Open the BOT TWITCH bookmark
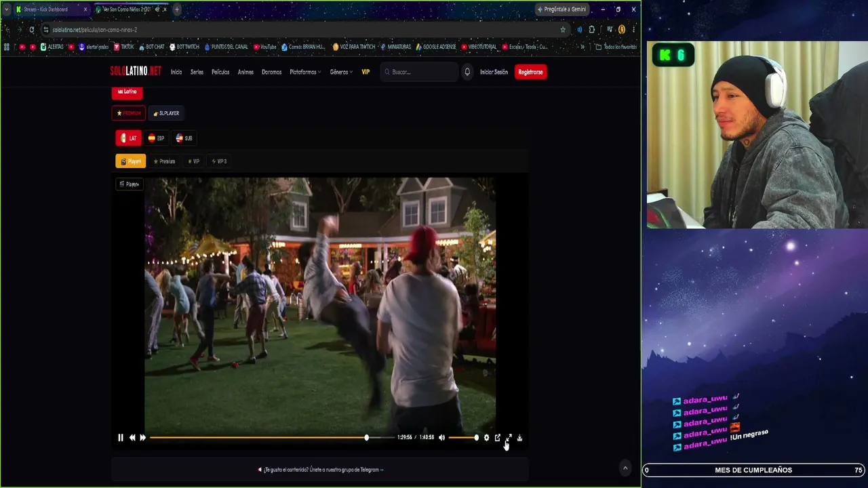This screenshot has height=488, width=868. 184,47
